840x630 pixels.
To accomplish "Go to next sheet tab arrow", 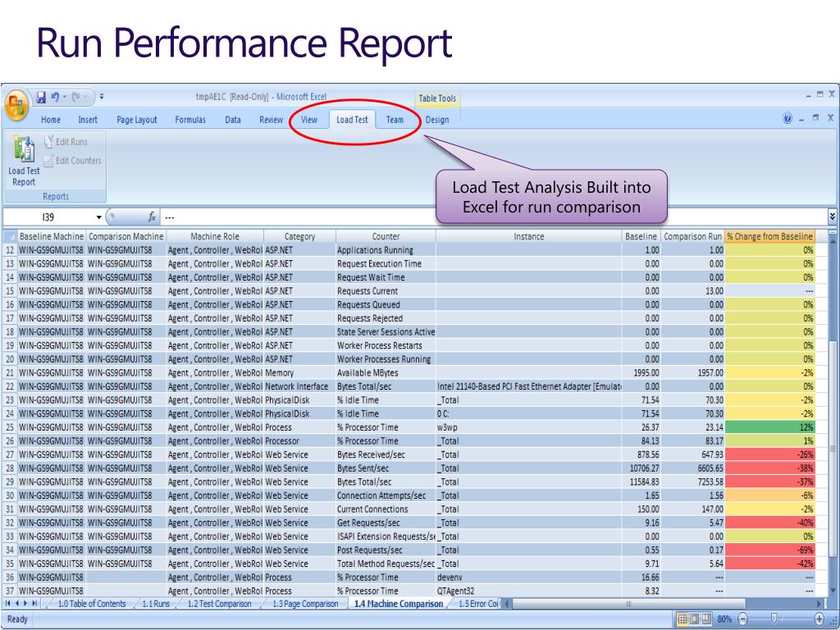I will click(x=25, y=604).
